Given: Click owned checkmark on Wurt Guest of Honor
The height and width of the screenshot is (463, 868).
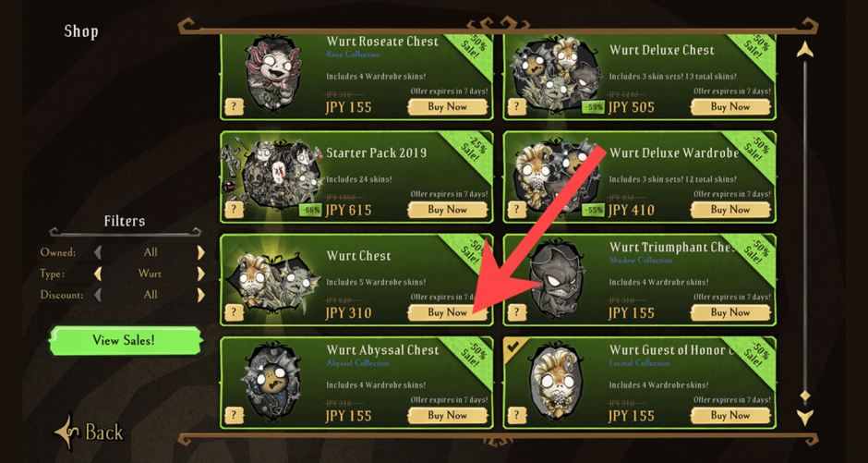Looking at the screenshot, I should tap(512, 347).
